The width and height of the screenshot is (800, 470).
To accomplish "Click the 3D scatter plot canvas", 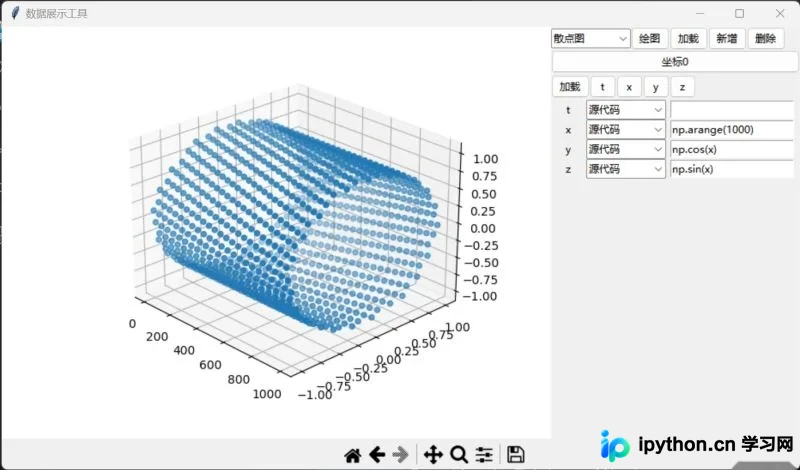I will tap(276, 232).
